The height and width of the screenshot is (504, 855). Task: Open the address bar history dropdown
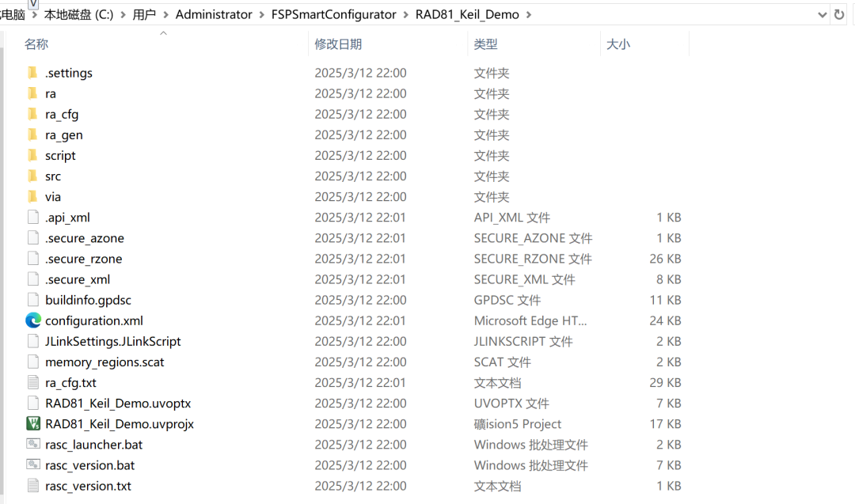click(x=821, y=13)
